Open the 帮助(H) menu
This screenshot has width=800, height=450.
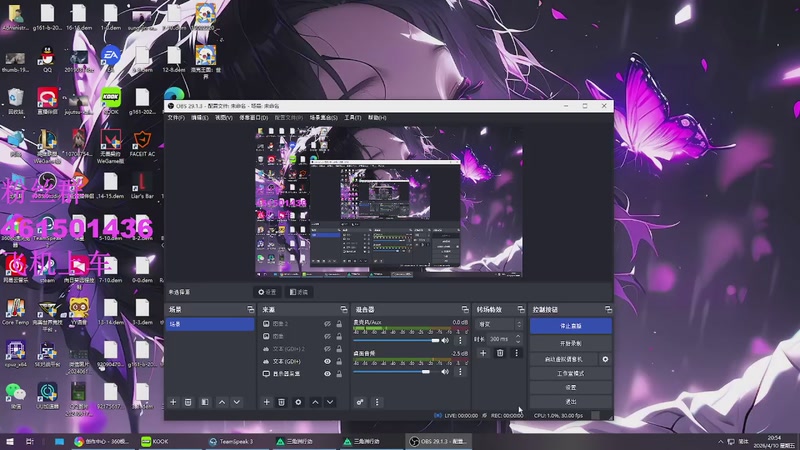(x=377, y=118)
